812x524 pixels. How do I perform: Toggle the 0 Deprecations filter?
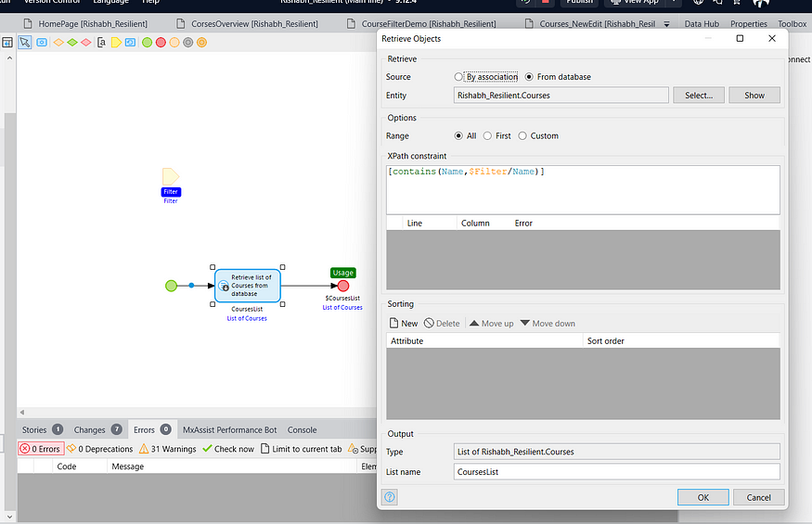[99, 449]
